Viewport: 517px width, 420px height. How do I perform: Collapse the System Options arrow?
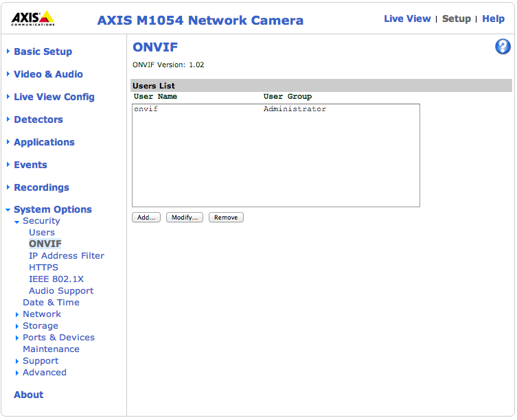8,210
